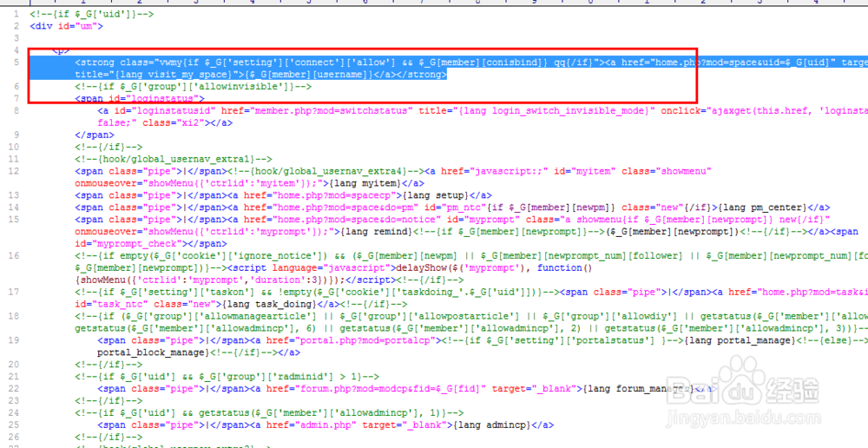Click the {lang remind} text
The width and height of the screenshot is (868, 448).
[x=377, y=232]
